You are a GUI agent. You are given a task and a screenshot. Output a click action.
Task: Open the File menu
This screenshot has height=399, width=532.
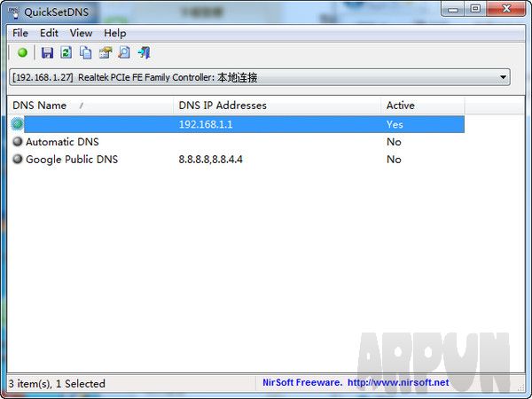tap(20, 34)
